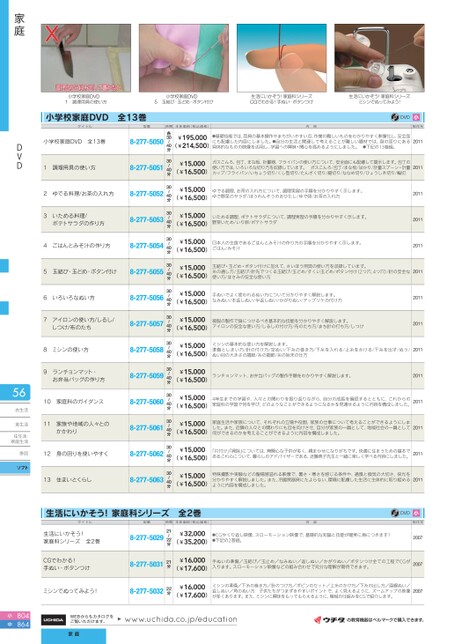
Task: Click product code 8-277-5050
Action: pyautogui.click(x=147, y=142)
